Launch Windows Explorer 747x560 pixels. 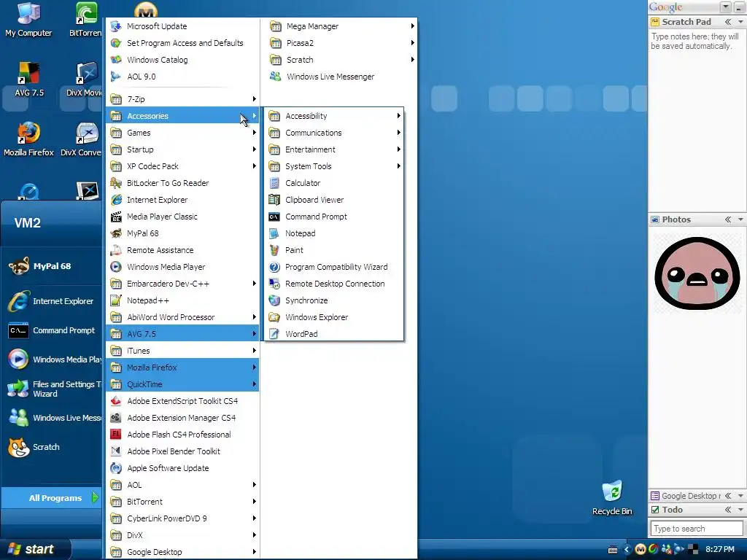(333, 317)
